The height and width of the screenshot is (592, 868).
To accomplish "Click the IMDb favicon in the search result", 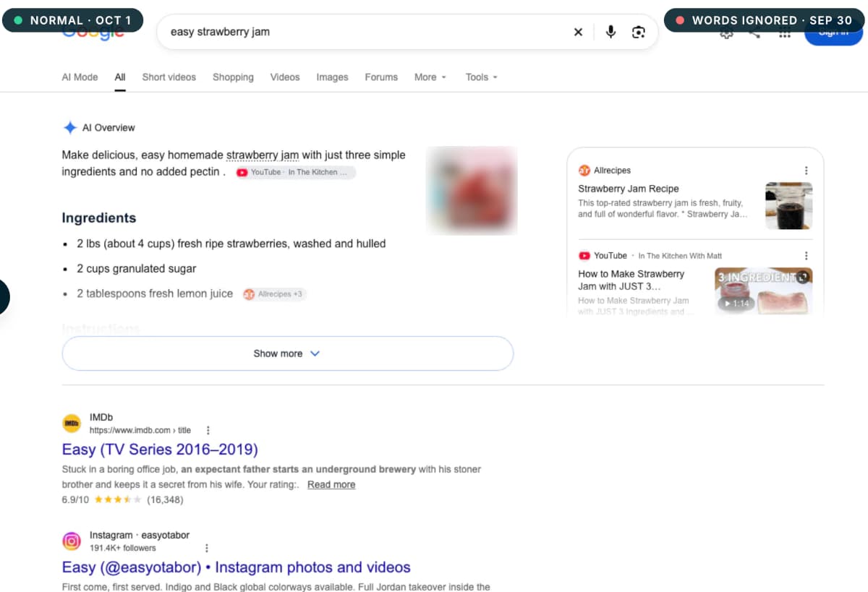I will (x=72, y=424).
